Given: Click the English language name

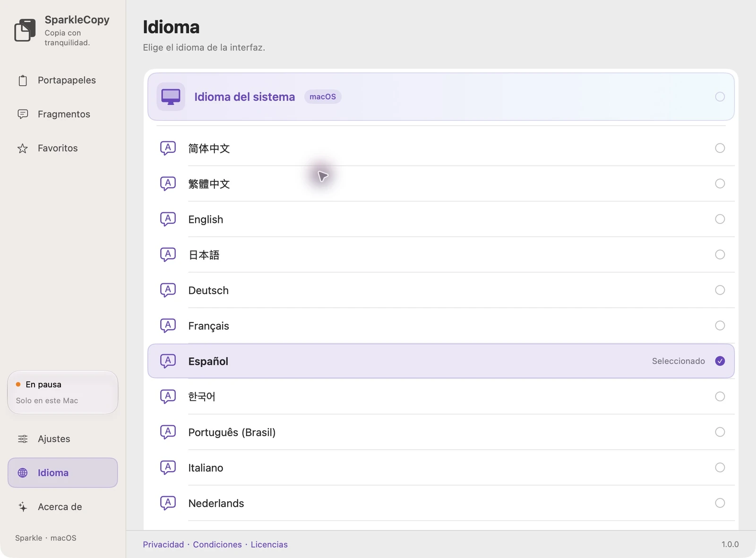Looking at the screenshot, I should coord(206,220).
